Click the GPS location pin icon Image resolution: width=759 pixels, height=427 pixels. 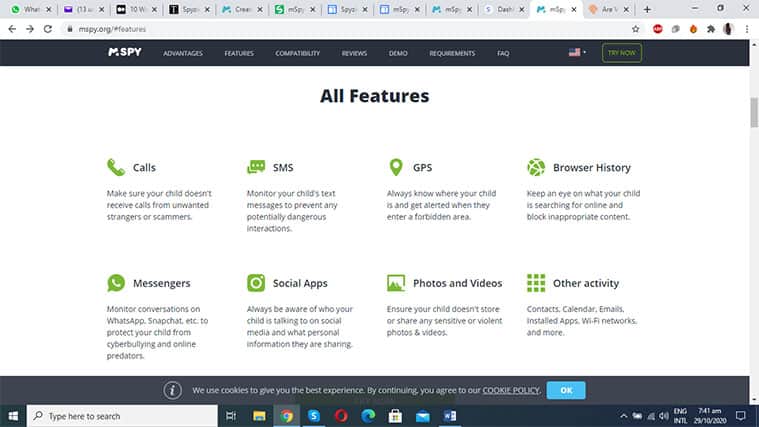(x=395, y=167)
